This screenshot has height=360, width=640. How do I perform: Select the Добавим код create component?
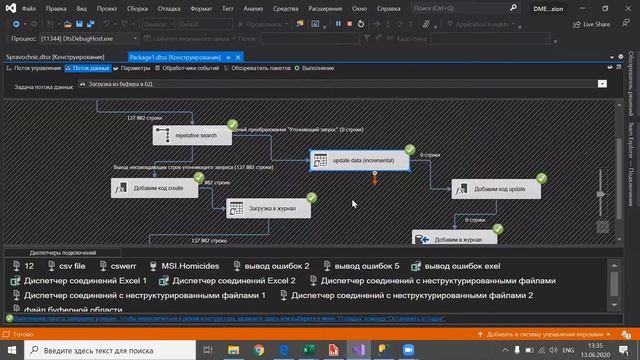pos(155,188)
